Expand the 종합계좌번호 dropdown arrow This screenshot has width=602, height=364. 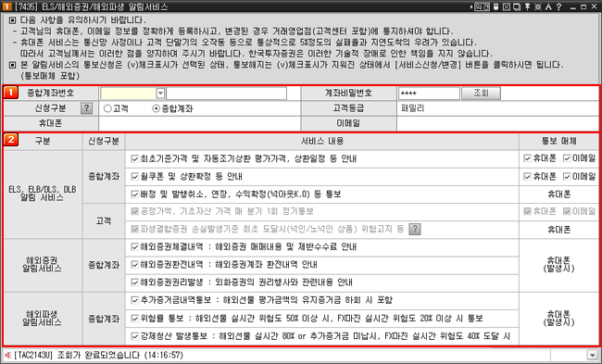point(160,94)
